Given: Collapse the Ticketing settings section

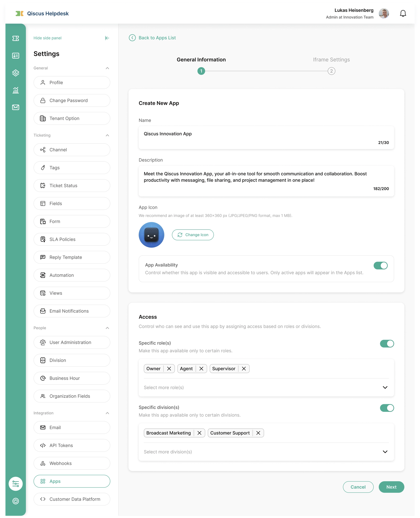Looking at the screenshot, I should coord(107,135).
